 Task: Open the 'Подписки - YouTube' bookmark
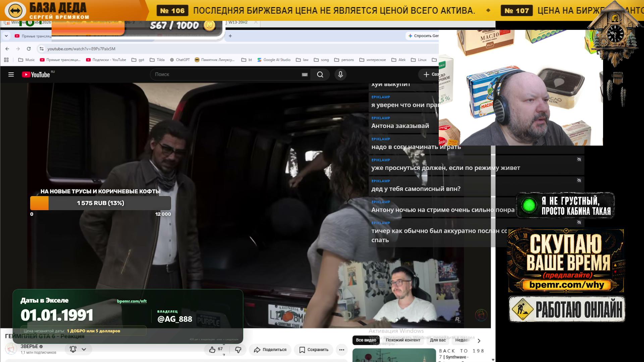(x=106, y=60)
